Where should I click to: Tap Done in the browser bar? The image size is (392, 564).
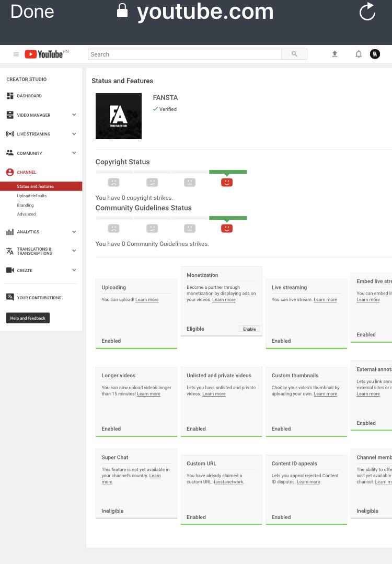(32, 12)
